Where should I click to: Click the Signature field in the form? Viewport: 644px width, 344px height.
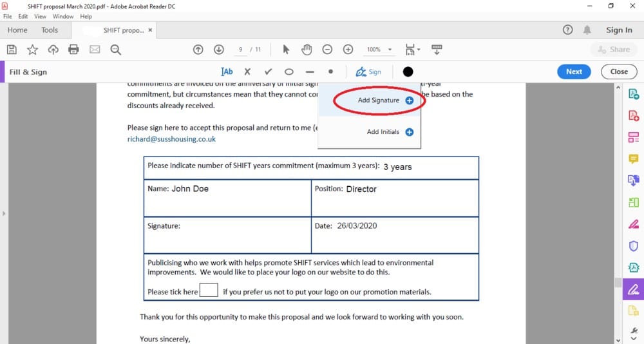(227, 235)
